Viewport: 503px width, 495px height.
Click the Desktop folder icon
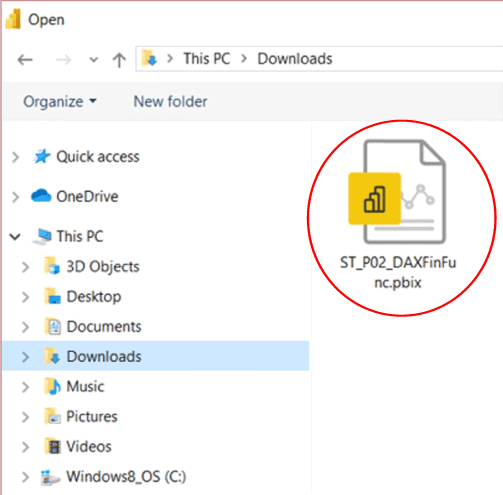tap(53, 296)
